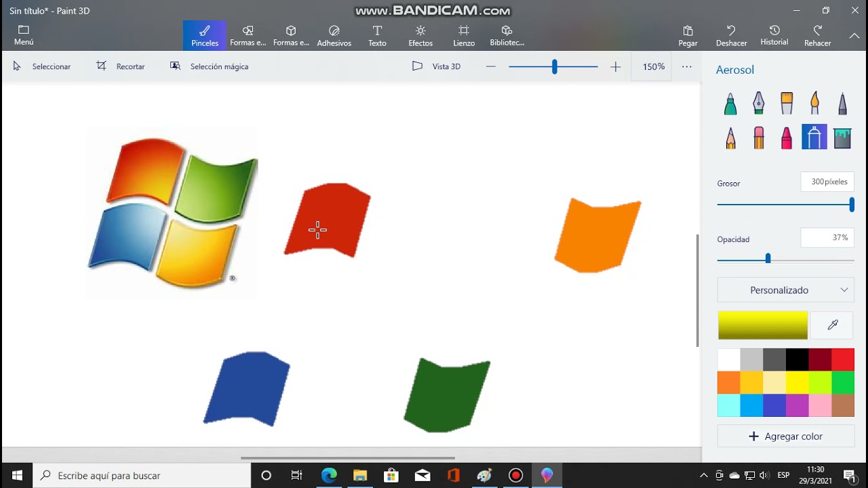868x488 pixels.
Task: Click Rehacer to redo
Action: (x=817, y=36)
